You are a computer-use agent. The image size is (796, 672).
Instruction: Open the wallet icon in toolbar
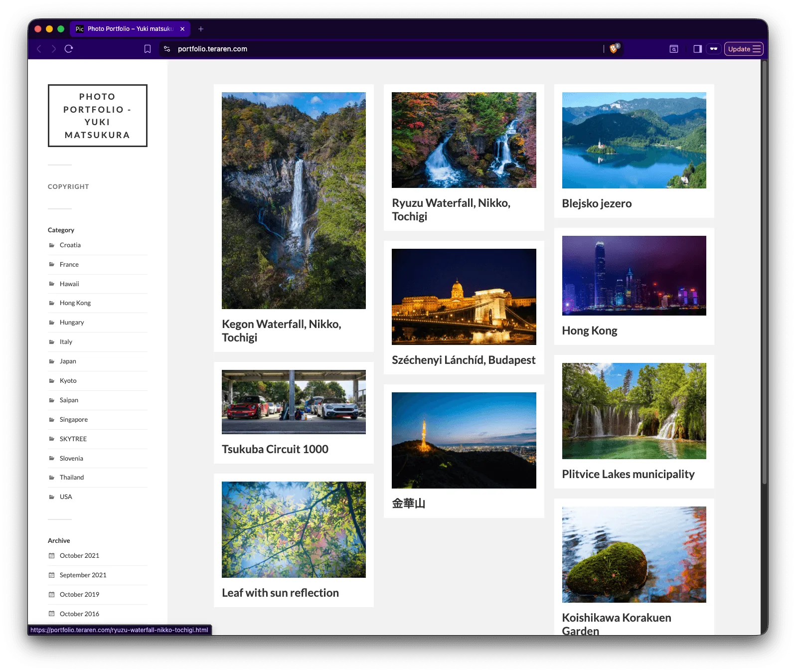714,49
